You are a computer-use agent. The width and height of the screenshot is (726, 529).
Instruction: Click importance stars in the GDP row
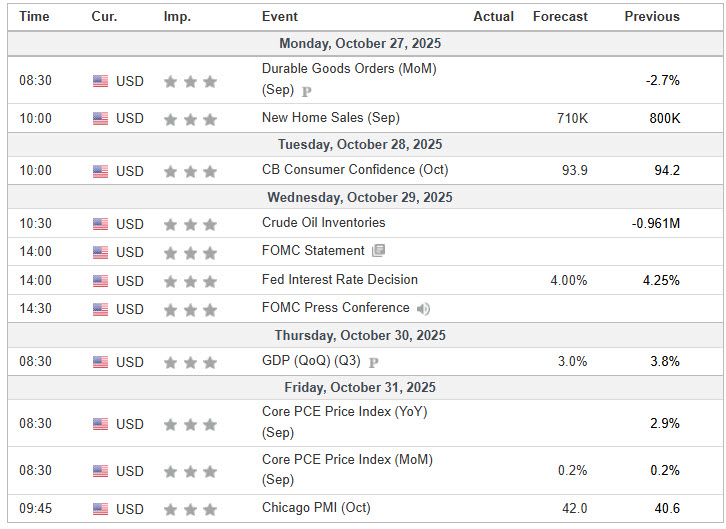click(190, 362)
